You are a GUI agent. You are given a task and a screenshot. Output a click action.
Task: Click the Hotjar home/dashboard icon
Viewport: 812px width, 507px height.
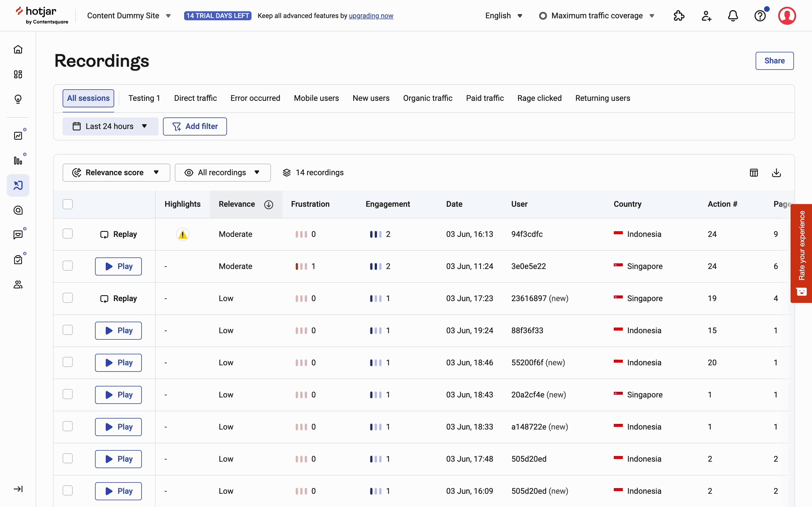(x=18, y=49)
